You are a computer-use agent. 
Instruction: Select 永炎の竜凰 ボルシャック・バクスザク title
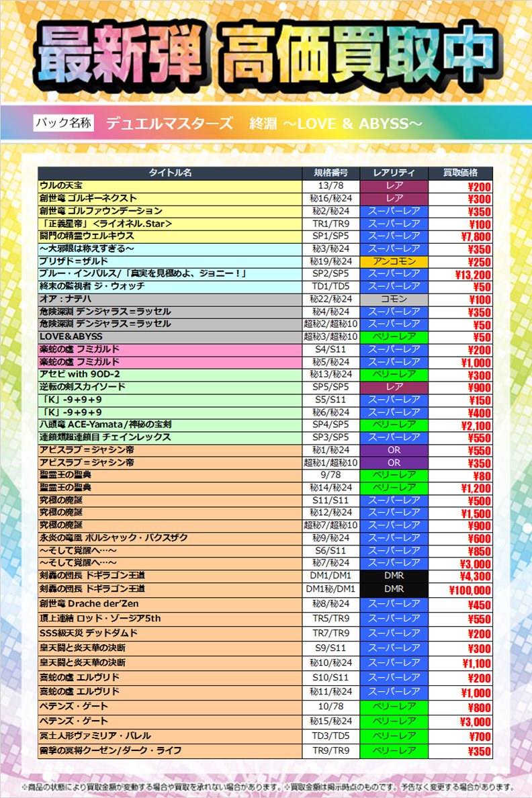(x=114, y=538)
